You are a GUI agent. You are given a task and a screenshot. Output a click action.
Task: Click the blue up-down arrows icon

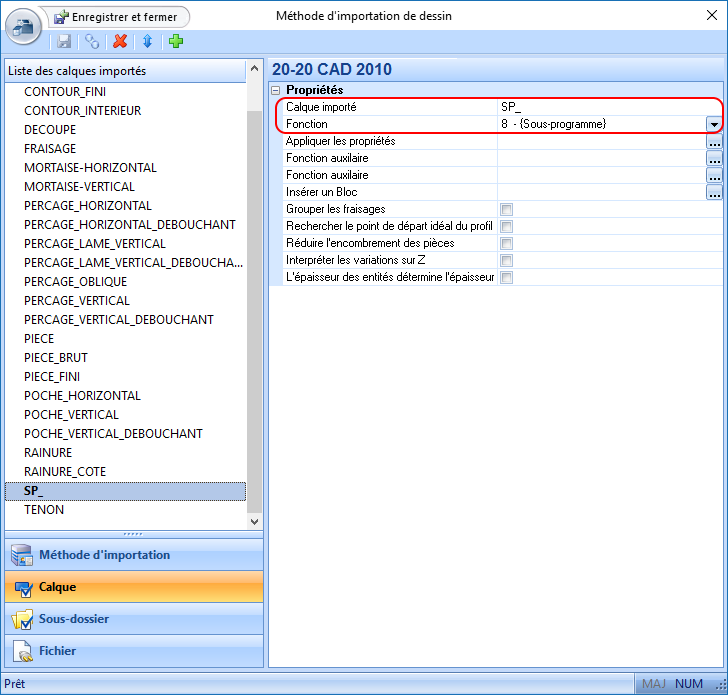147,41
